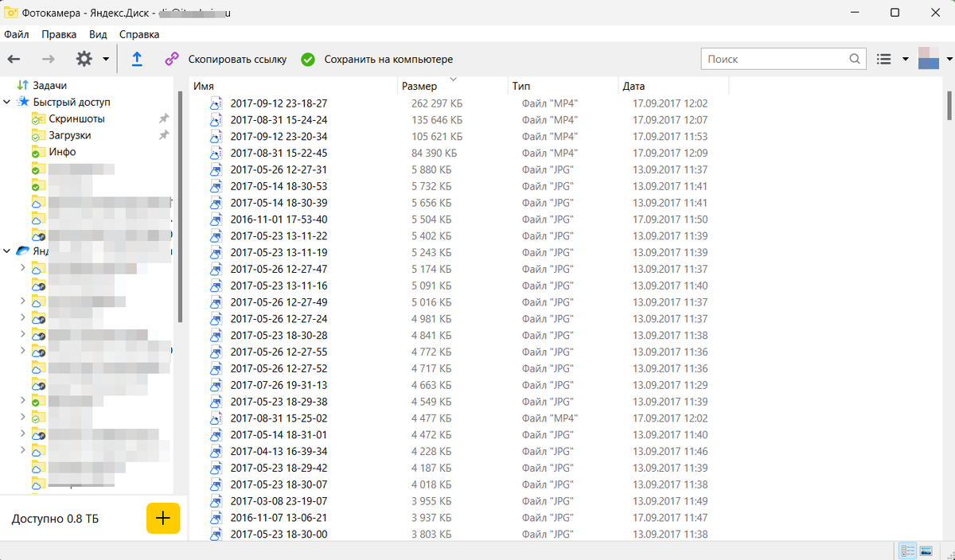955x560 pixels.
Task: Click the sort arrow above Размер column
Action: (453, 79)
